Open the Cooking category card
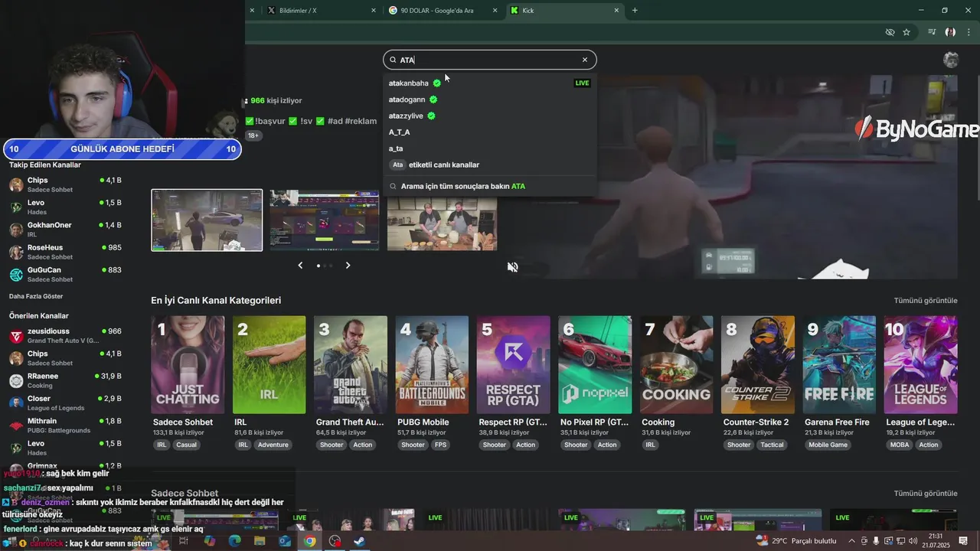Viewport: 980px width, 551px height. pos(676,365)
